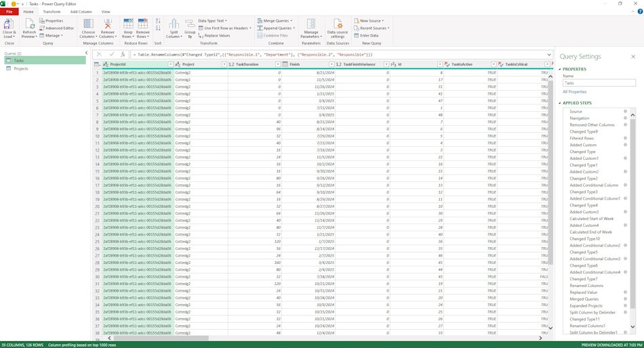
Task: Click the Refresh Preview icon
Action: (29, 24)
